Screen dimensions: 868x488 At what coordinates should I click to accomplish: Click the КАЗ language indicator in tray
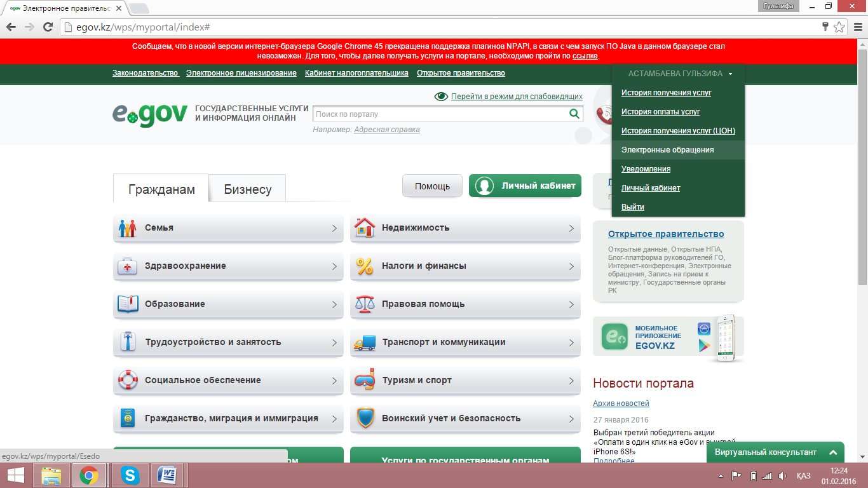[x=803, y=476]
